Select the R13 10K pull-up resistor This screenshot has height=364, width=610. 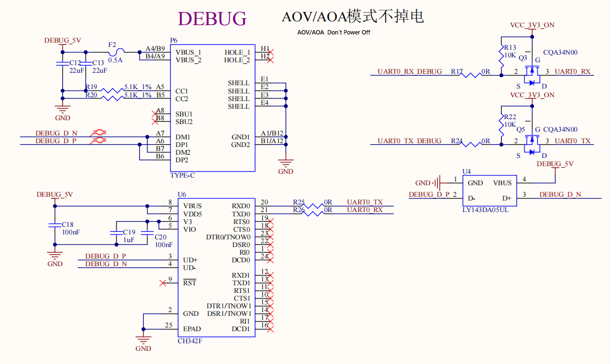click(501, 55)
